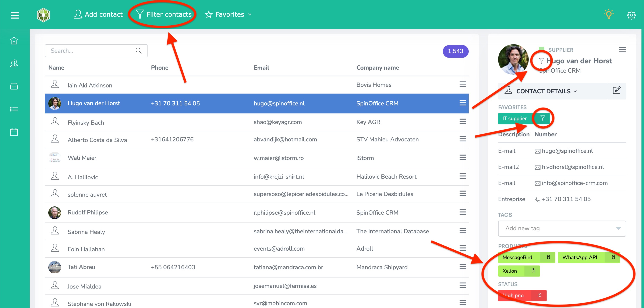644x308 pixels.
Task: Select contact Iain Aki Atkinson
Action: point(256,85)
